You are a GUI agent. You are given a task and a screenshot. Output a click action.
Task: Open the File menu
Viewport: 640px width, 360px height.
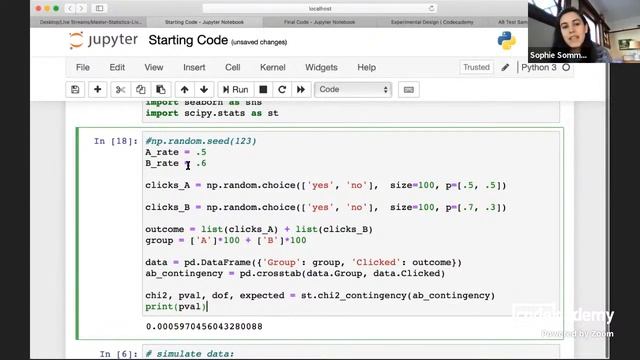83,67
